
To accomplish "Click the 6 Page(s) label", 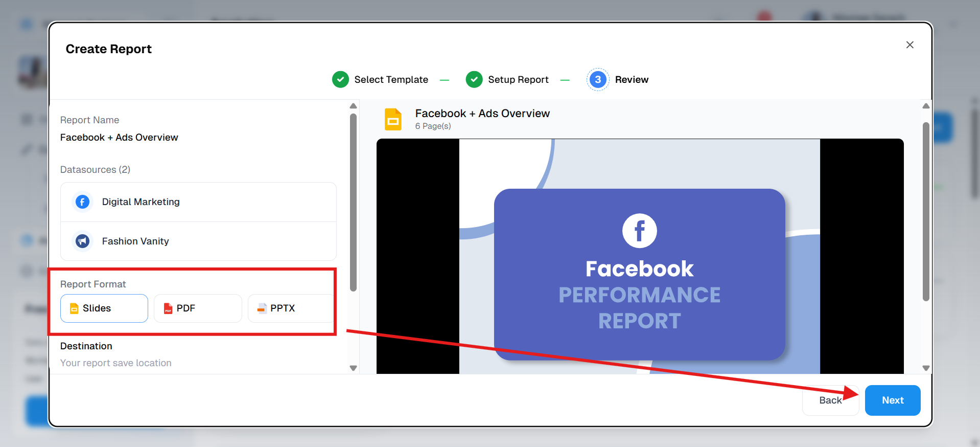I will [x=433, y=126].
